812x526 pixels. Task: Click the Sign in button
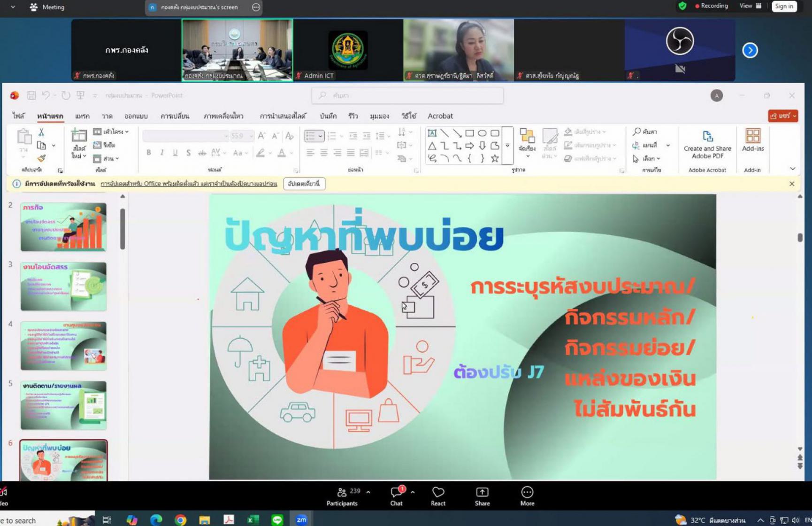click(784, 6)
